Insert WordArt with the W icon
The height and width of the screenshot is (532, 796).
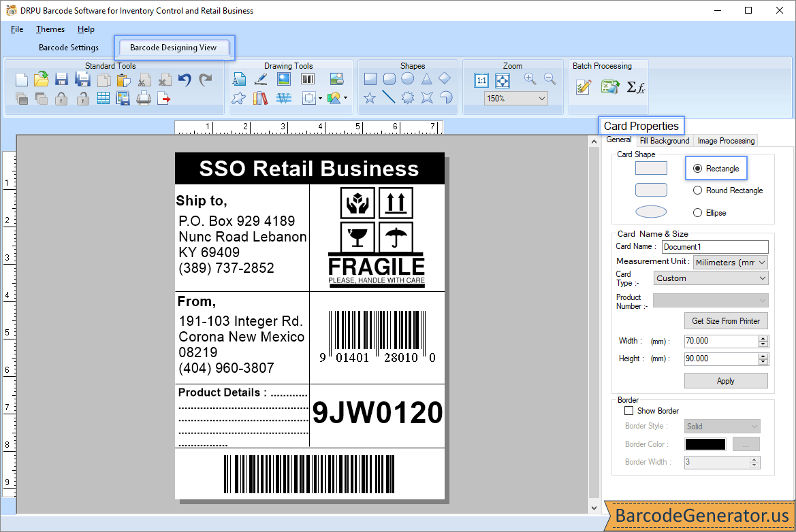(x=284, y=98)
